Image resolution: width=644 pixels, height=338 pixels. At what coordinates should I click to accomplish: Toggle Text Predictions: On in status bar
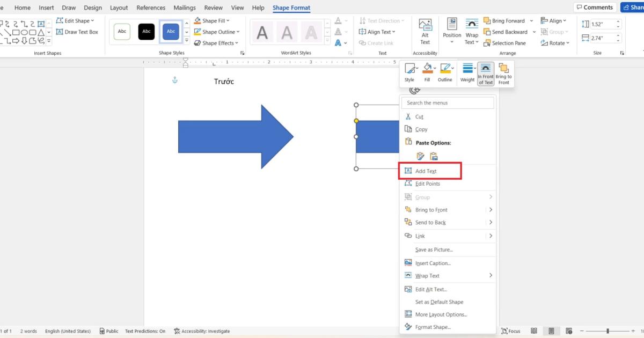point(145,331)
